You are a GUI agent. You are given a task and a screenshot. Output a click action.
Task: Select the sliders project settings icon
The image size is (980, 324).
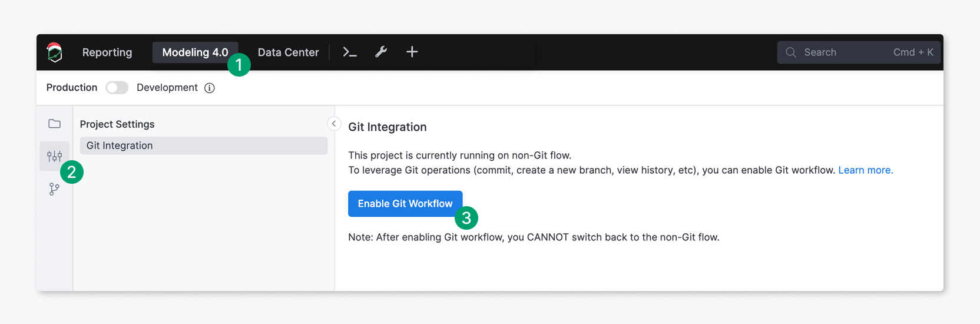tap(55, 156)
